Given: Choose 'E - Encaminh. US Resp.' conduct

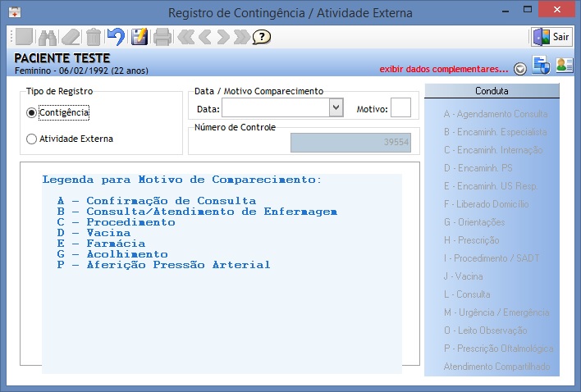Looking at the screenshot, I should pyautogui.click(x=491, y=186).
